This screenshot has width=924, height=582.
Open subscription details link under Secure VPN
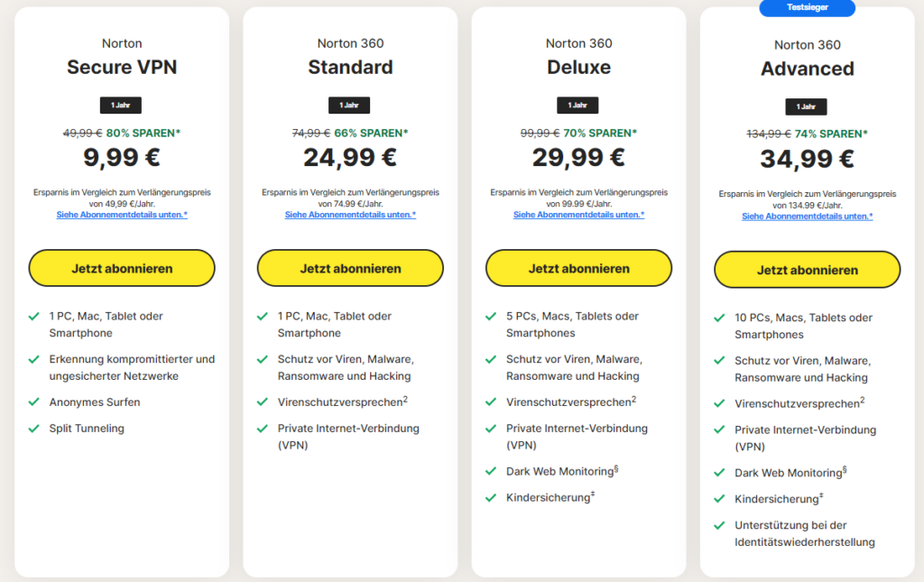pos(122,215)
